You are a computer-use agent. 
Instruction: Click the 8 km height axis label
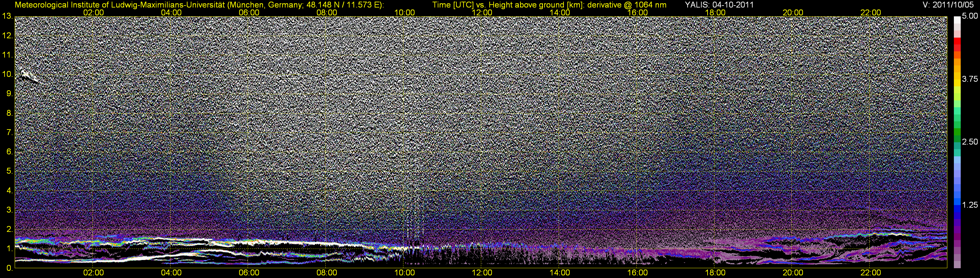9,113
